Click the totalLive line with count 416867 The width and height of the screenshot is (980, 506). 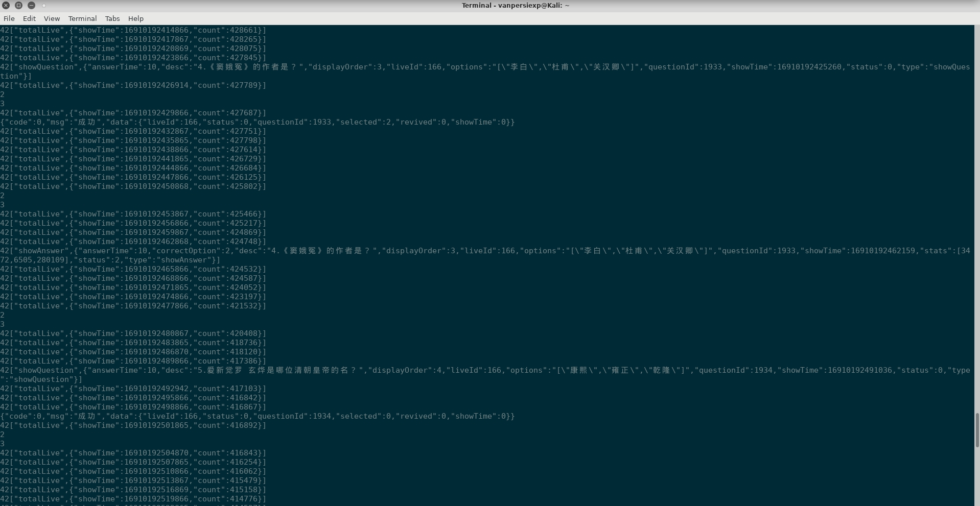[133, 407]
